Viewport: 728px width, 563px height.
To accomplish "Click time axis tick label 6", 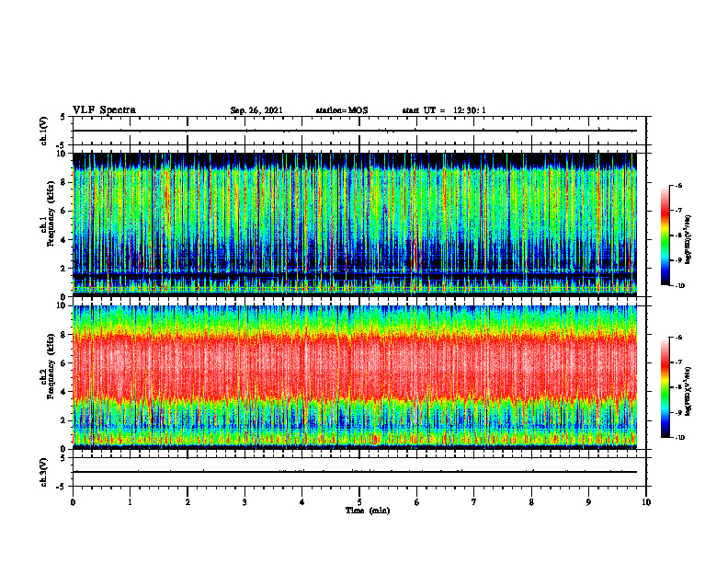I will tap(417, 502).
